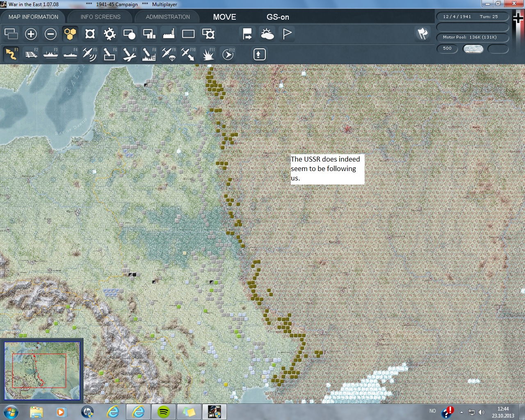Image resolution: width=525 pixels, height=420 pixels.
Task: Click the overlapping windows icon in top toolbar
Action: 11,34
